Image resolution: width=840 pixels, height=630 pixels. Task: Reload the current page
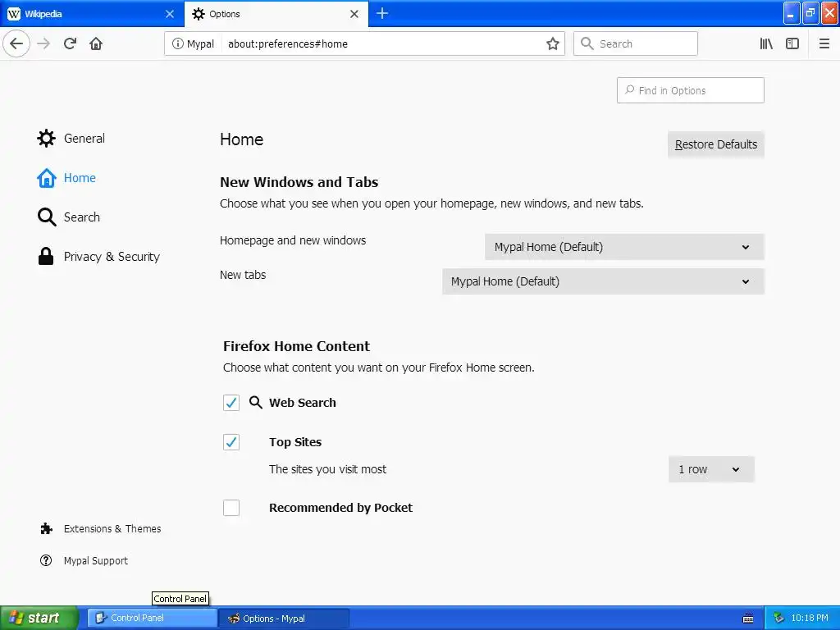[70, 43]
